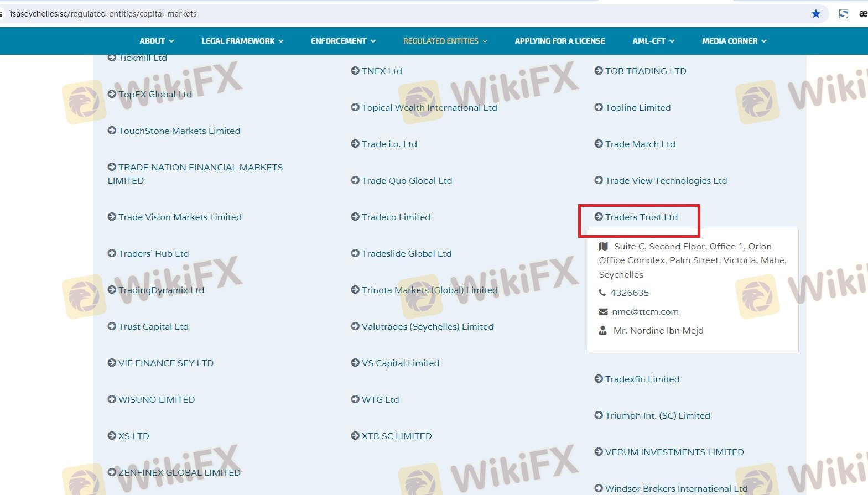Click the phone number 4326635
This screenshot has width=868, height=495.
[x=630, y=293]
